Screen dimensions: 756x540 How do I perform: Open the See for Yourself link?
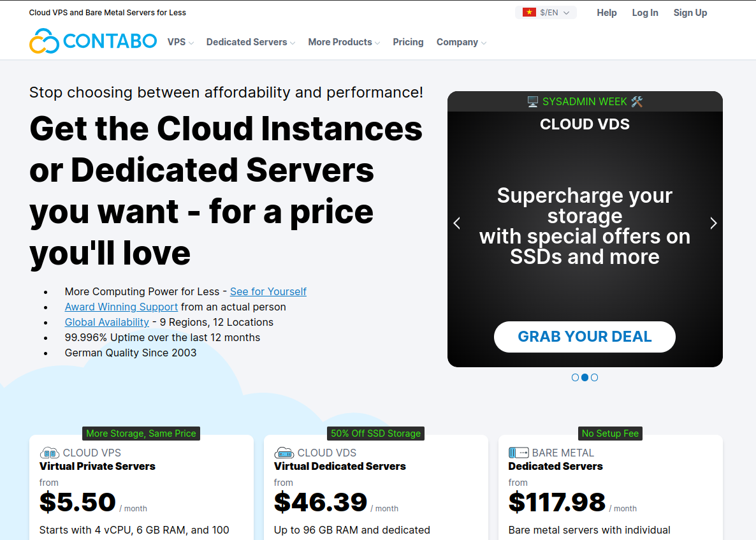pos(268,292)
